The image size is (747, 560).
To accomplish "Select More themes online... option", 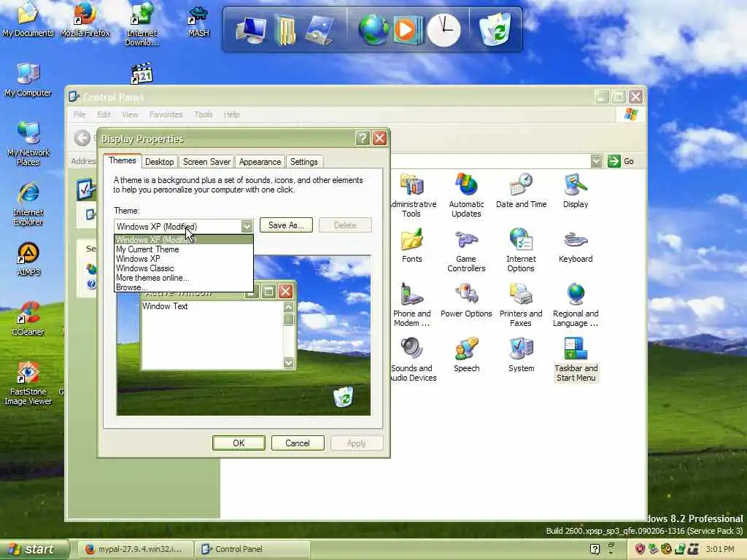I will click(184, 278).
